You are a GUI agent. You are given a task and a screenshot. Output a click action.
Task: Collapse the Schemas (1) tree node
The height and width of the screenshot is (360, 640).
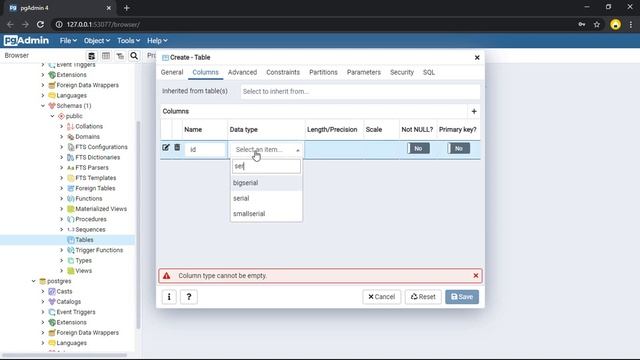tap(43, 106)
